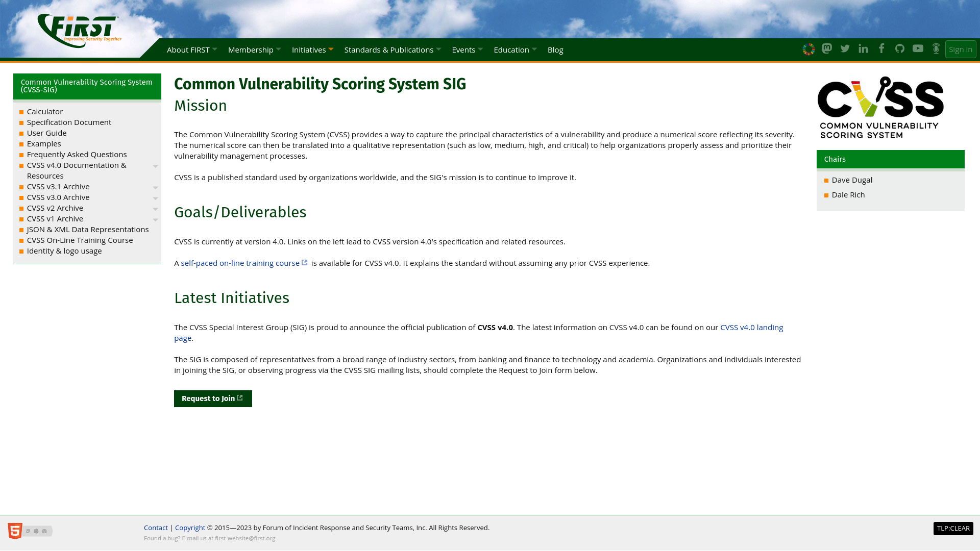This screenshot has height=551, width=980.
Task: Open CVSS On-Line Training Course sidebar link
Action: pos(80,240)
